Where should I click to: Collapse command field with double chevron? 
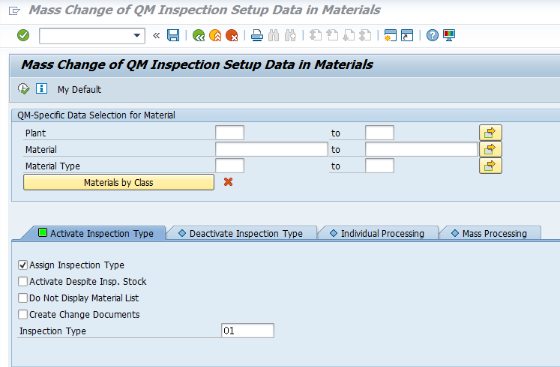(156, 36)
